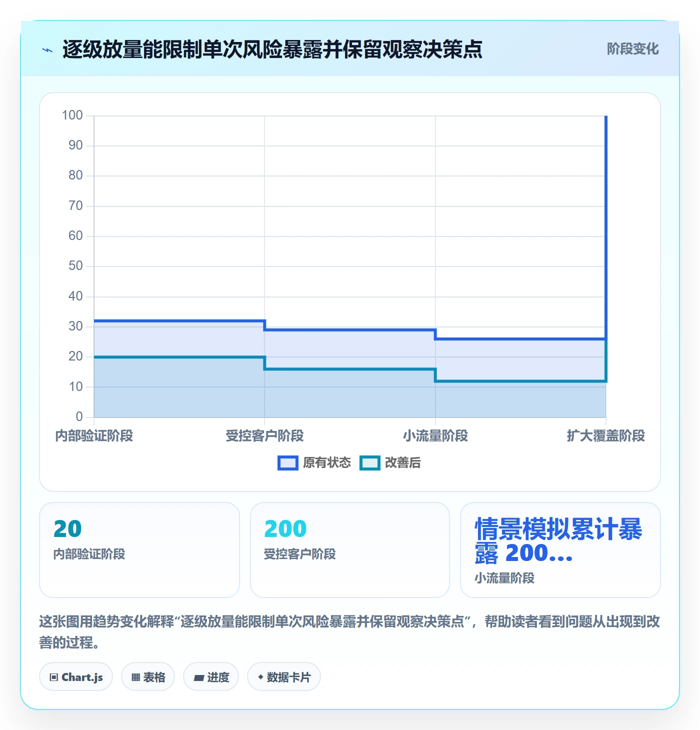Image resolution: width=700 pixels, height=730 pixels.
Task: Open the card showing value 200
Action: click(x=350, y=550)
